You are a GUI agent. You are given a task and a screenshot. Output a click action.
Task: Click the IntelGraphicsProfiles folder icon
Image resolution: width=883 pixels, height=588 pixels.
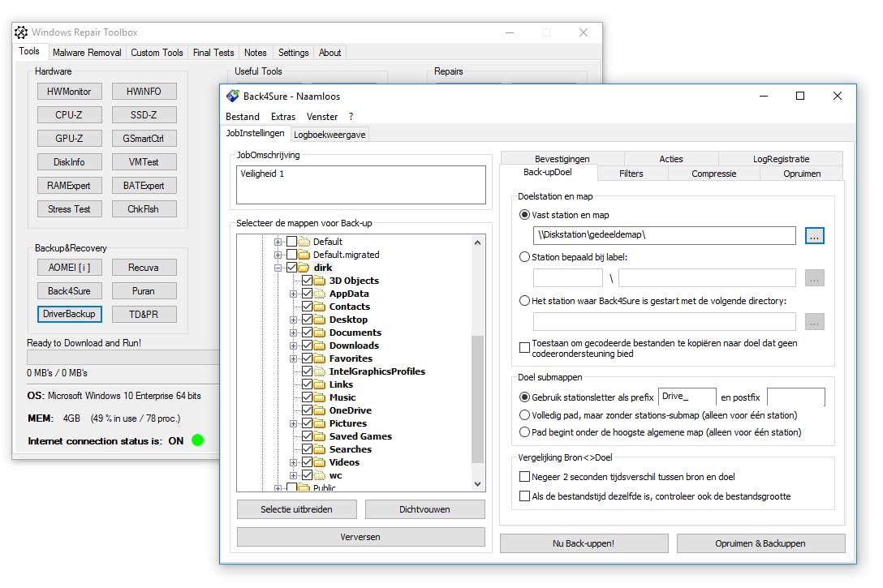click(320, 371)
